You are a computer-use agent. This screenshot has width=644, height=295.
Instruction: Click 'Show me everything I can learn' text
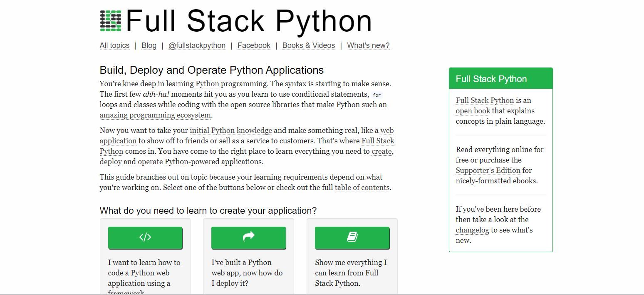[x=351, y=273]
